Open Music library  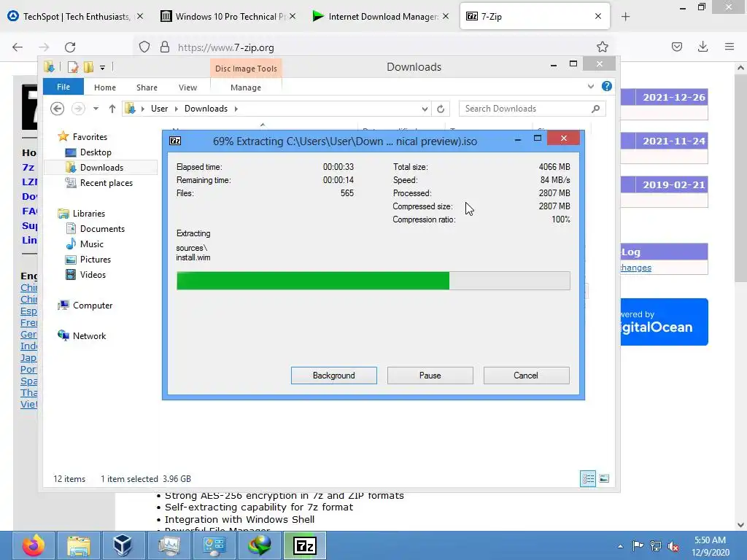[91, 244]
